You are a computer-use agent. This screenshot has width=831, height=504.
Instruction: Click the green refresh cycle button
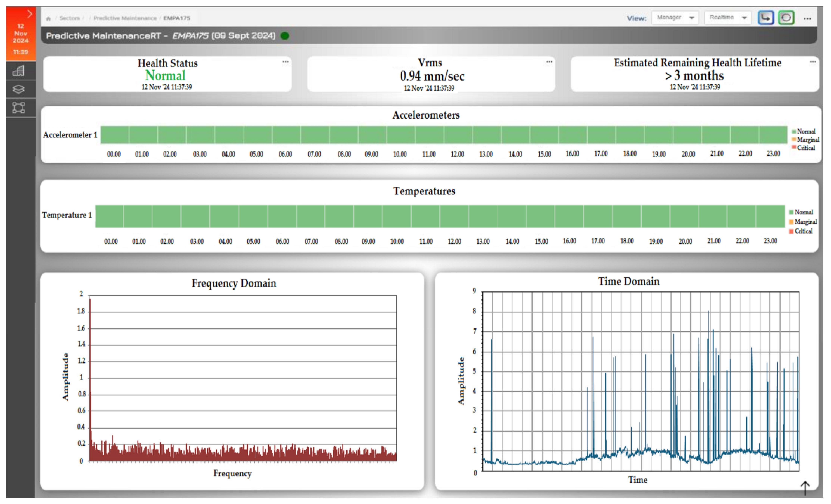(x=786, y=18)
